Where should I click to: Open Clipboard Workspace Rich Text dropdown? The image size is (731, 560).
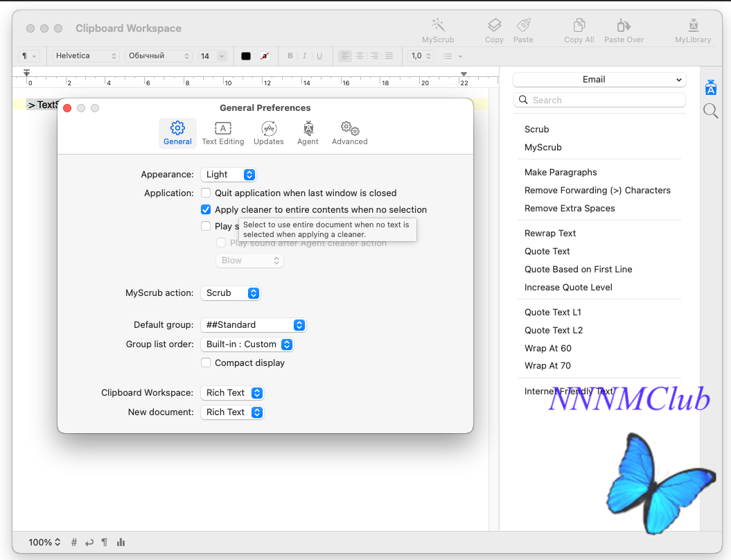[x=232, y=392]
